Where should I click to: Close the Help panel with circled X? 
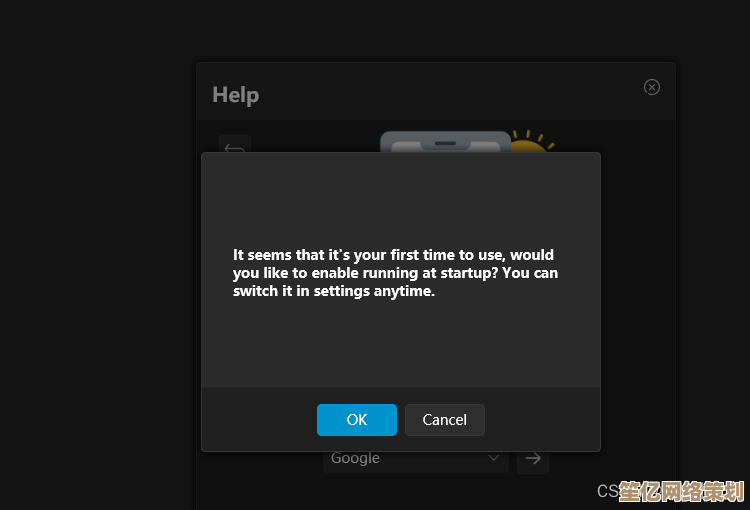click(x=652, y=87)
